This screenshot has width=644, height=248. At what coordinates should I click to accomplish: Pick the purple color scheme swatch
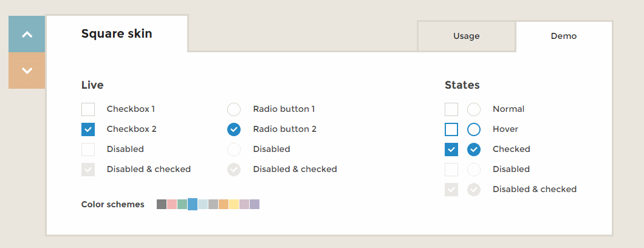pyautogui.click(x=255, y=204)
